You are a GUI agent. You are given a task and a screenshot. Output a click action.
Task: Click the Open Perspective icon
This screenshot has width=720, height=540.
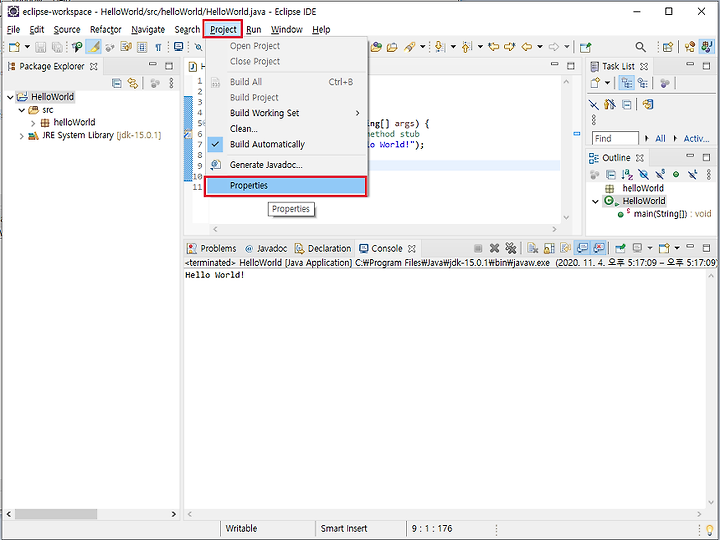[668, 47]
